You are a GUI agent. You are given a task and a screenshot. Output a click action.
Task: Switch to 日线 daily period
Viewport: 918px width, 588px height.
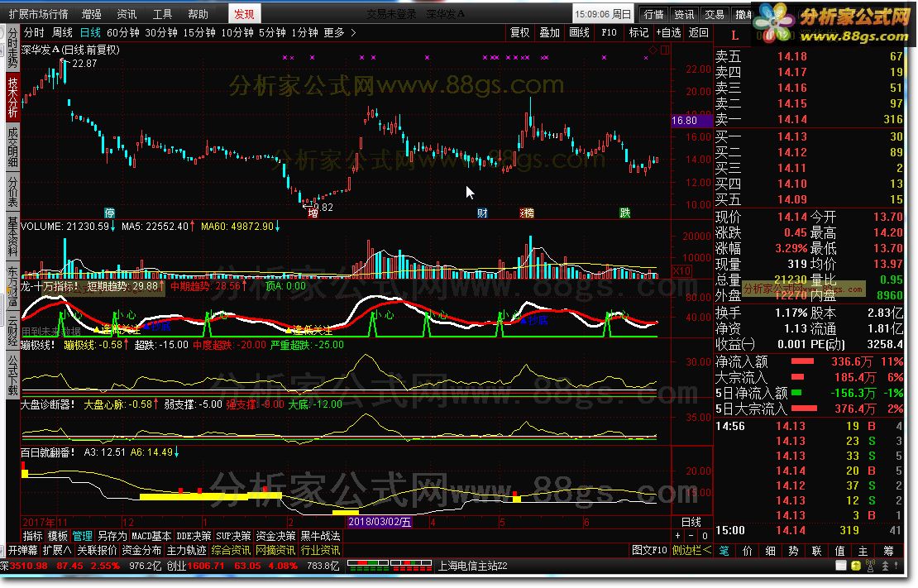pos(90,33)
